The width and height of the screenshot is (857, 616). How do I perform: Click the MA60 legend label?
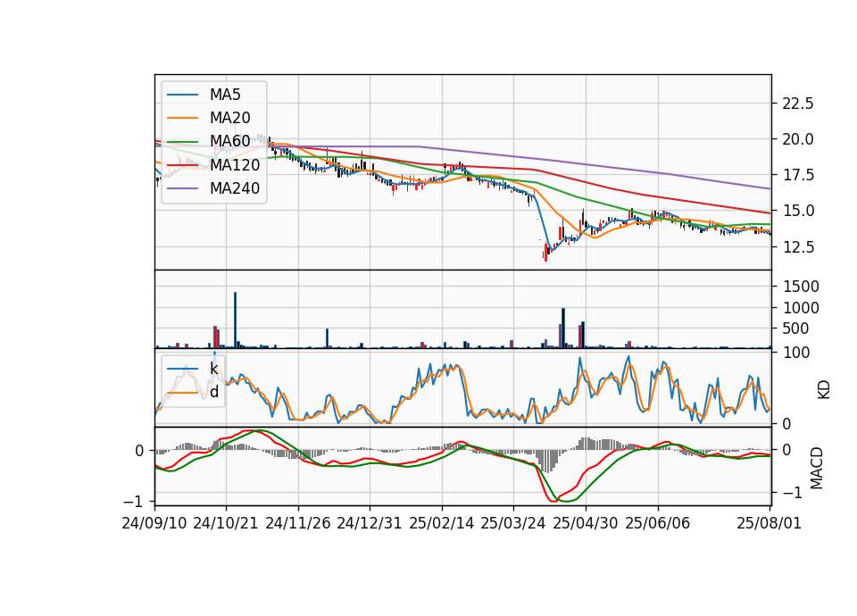[x=230, y=142]
